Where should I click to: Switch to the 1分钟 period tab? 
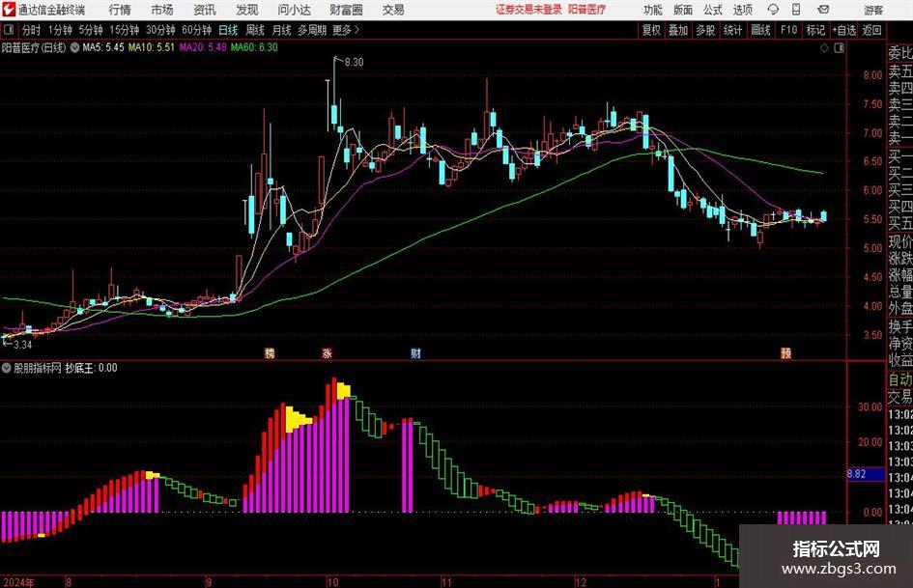(60, 30)
